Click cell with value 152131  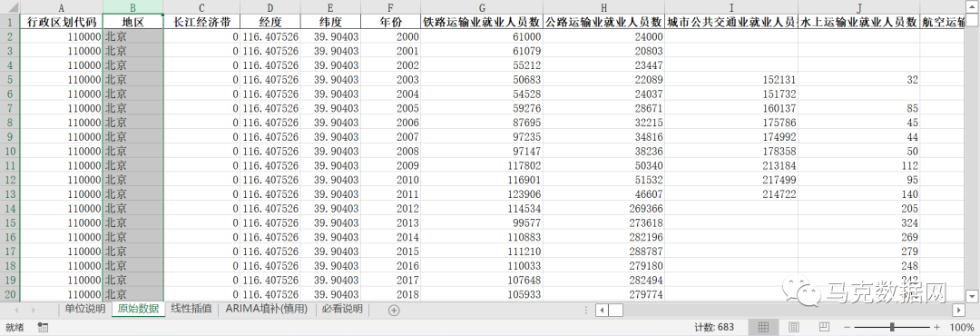click(731, 80)
